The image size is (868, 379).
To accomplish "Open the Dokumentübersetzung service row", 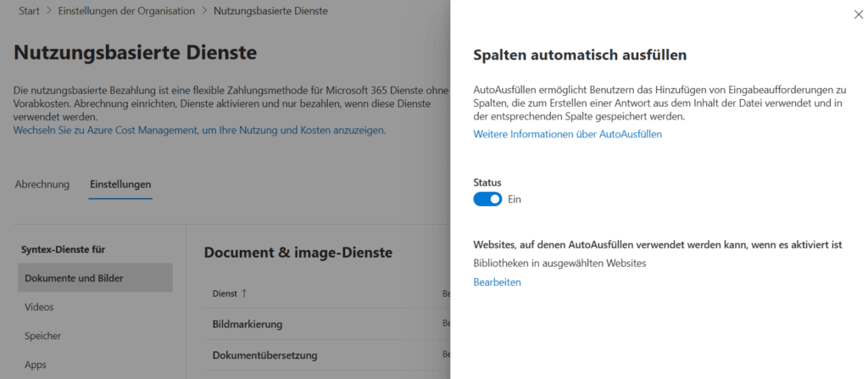I will click(264, 355).
